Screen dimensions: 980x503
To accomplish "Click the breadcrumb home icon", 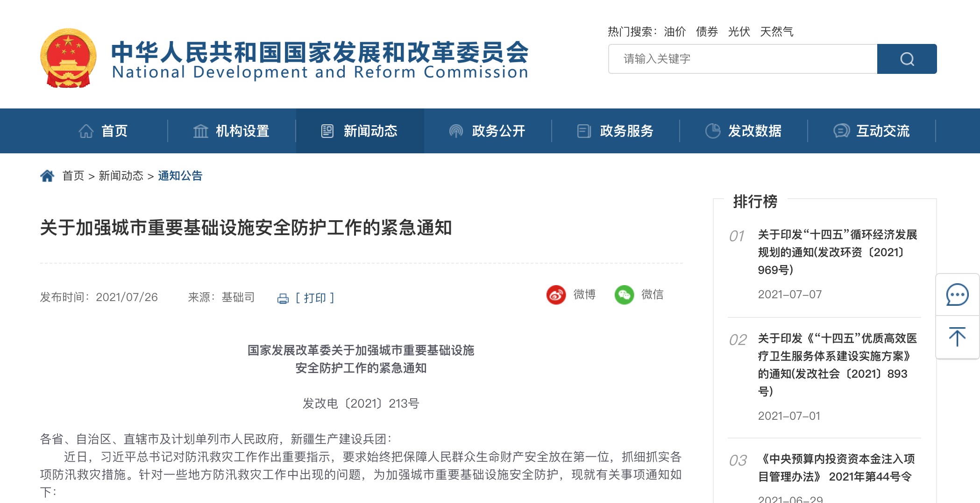I will 47,176.
